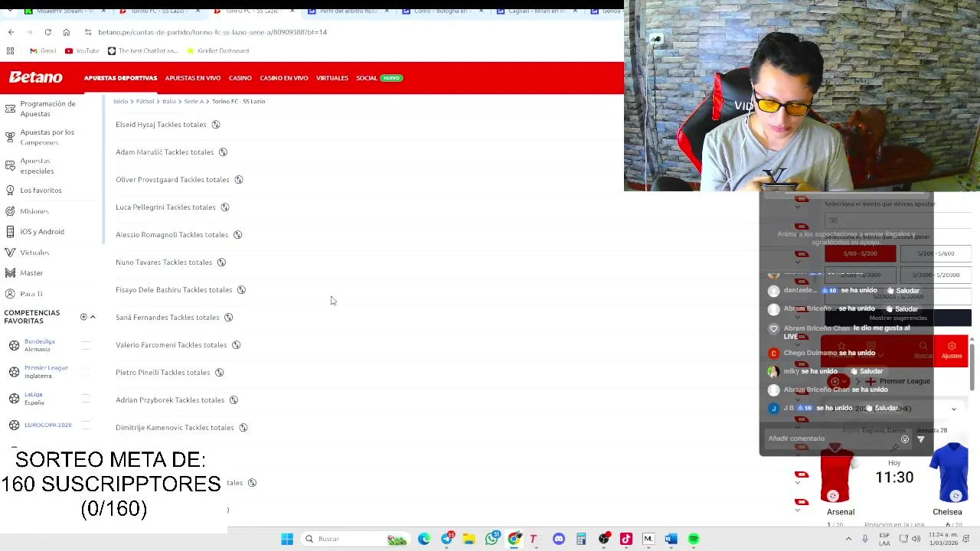Screen dimensions: 980x551
Task: Open odds info icon beside Fisayo Dele-Bashiru Tackles totales
Action: [241, 289]
